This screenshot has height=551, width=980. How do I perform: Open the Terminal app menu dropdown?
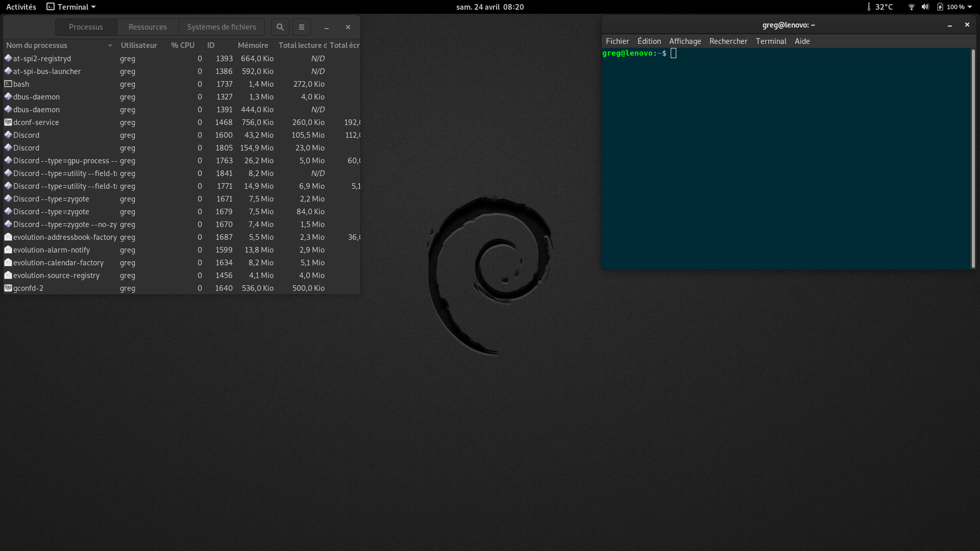coord(71,7)
